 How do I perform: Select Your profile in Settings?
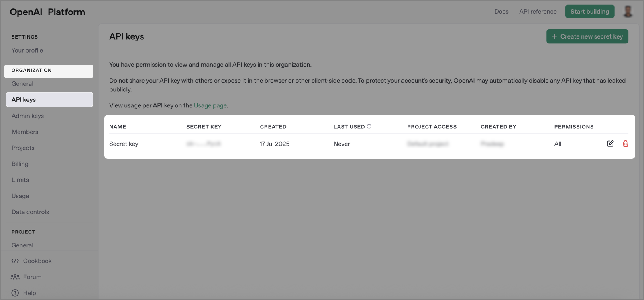point(27,50)
